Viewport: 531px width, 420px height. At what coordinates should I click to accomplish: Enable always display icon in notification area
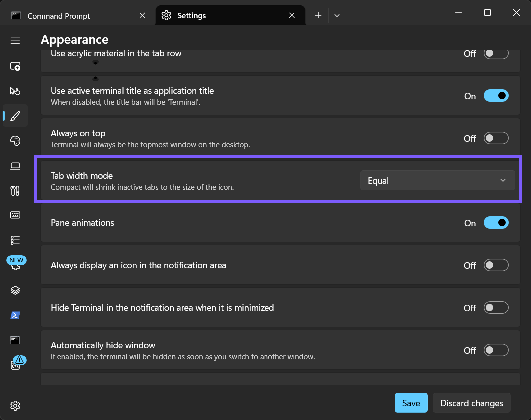[496, 265]
